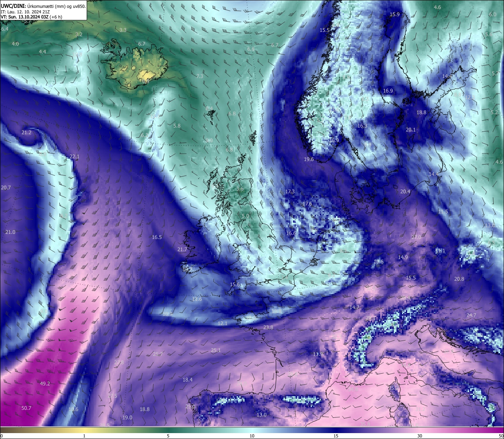Click the 25.7 value label
This screenshot has width=504, height=439.
tap(157, 354)
